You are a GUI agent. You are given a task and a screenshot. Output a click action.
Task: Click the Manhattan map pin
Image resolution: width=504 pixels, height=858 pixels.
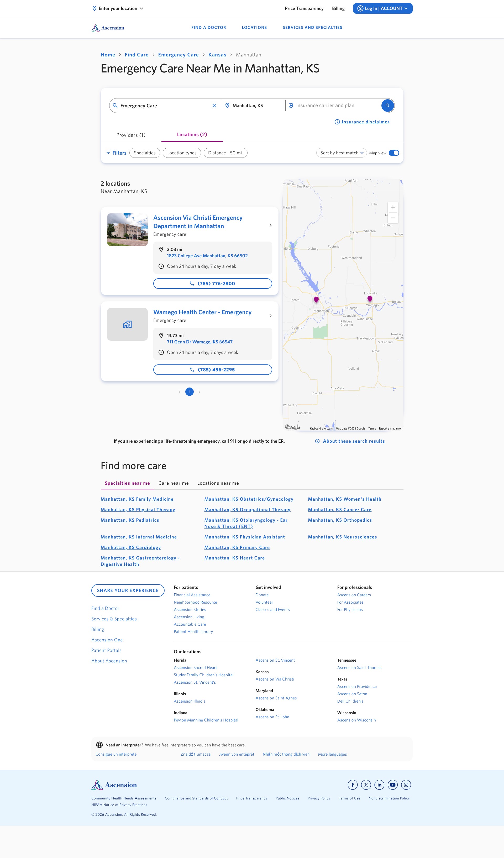click(316, 300)
